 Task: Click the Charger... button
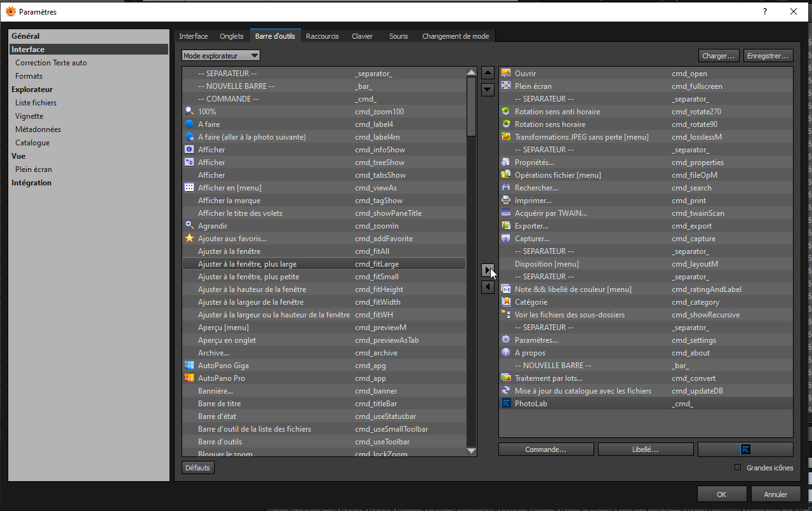click(719, 56)
